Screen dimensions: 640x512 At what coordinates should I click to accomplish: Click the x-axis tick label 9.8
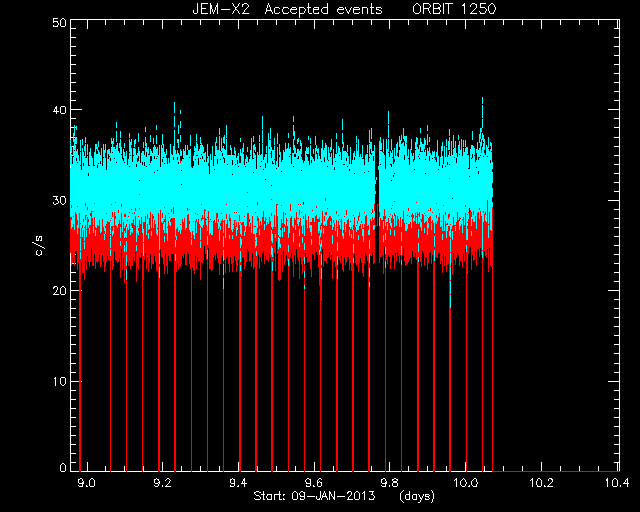point(389,483)
